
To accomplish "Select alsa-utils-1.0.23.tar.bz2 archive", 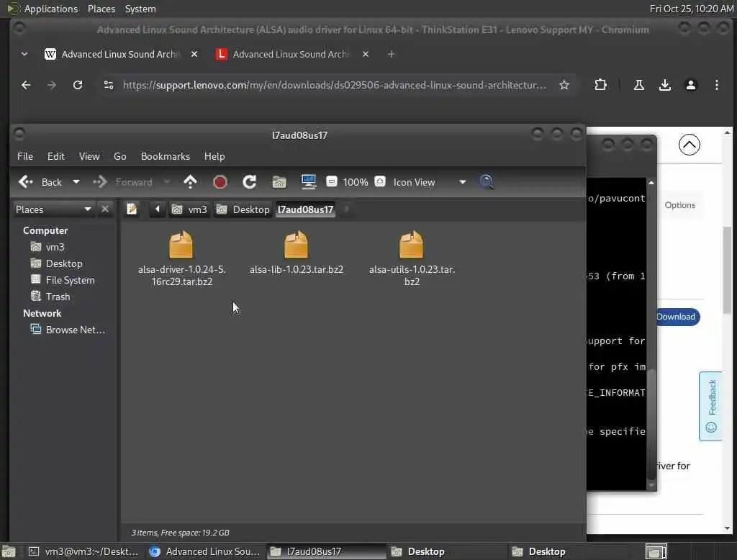I will tap(412, 258).
